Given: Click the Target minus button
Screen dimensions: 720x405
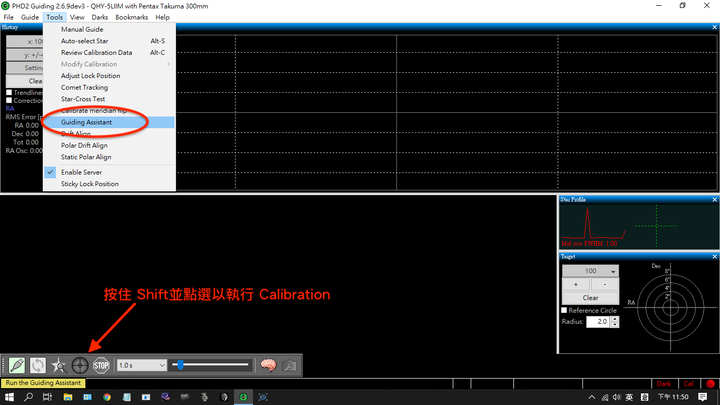Looking at the screenshot, I should 605,284.
